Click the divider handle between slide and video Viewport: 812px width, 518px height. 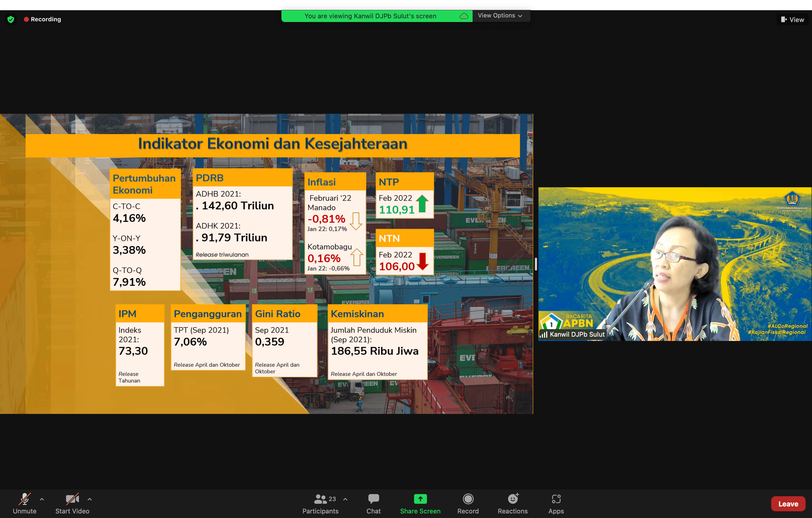click(x=535, y=264)
